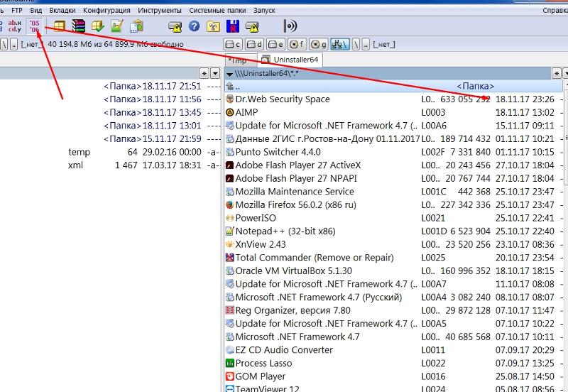Open the folder with tools icon

click(214, 26)
